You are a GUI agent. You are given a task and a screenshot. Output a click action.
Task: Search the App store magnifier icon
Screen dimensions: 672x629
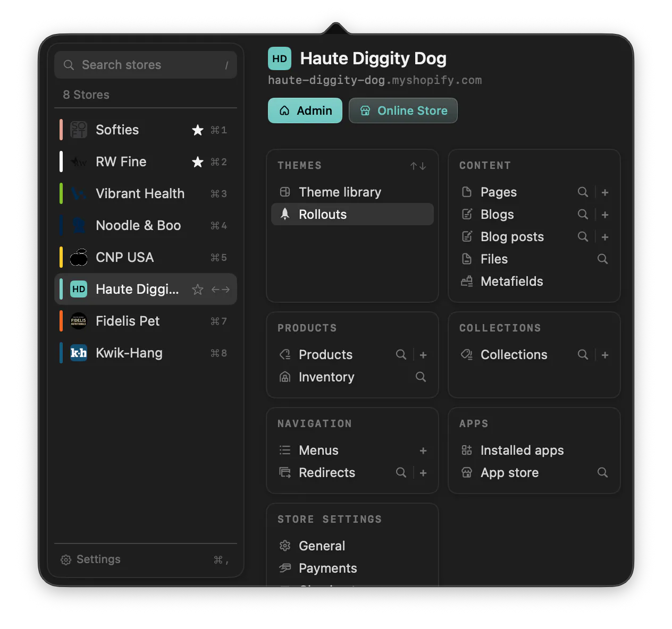pyautogui.click(x=602, y=472)
